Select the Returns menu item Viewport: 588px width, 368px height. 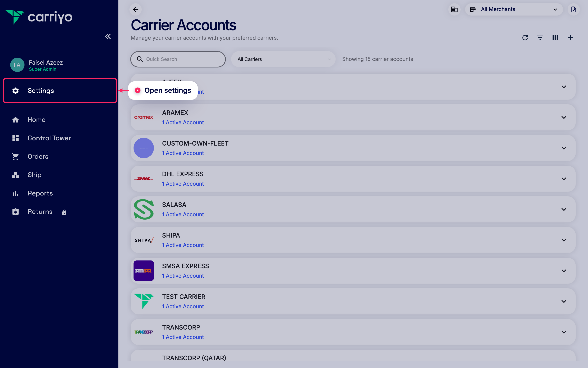click(40, 212)
